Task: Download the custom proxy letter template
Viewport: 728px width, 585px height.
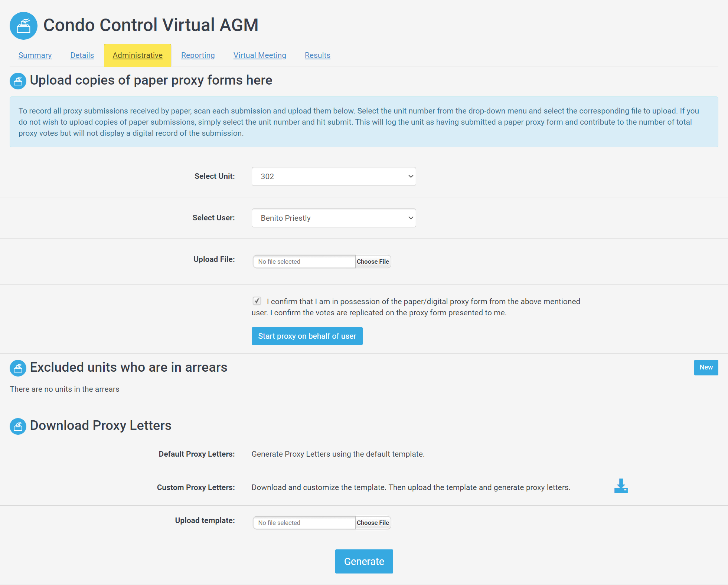Action: (x=621, y=486)
